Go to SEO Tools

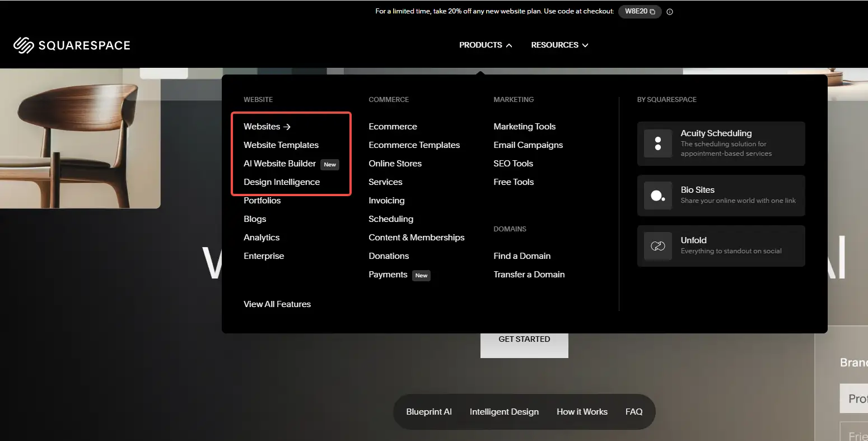tap(513, 164)
